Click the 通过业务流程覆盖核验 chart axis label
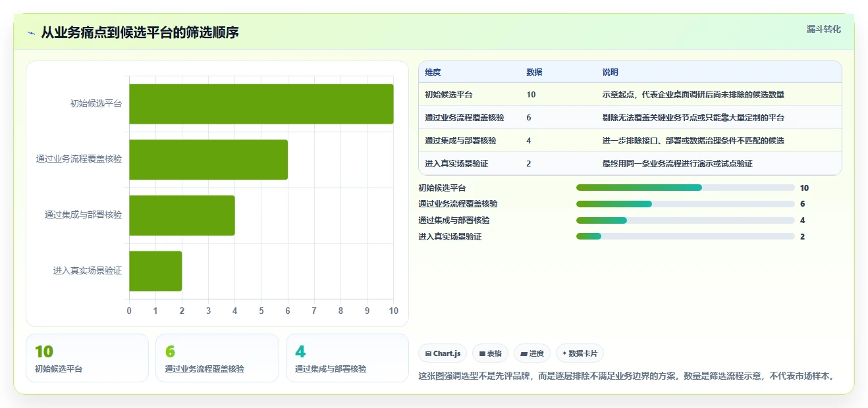This screenshot has height=408, width=868. [79, 159]
